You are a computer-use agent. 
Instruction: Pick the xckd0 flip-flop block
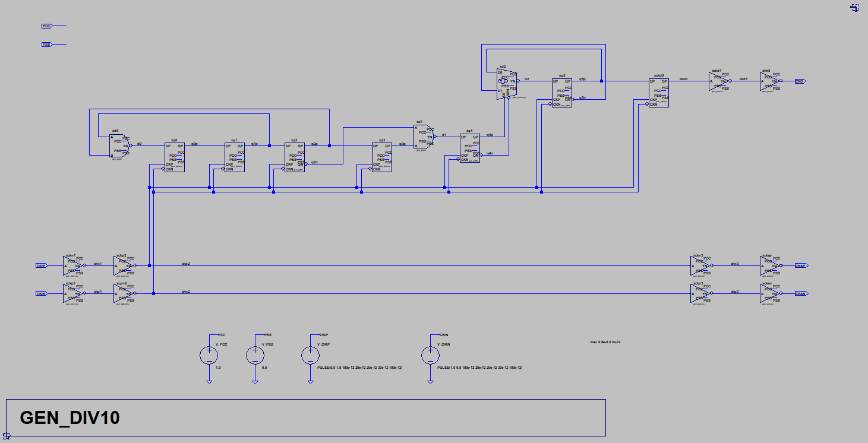pos(658,92)
